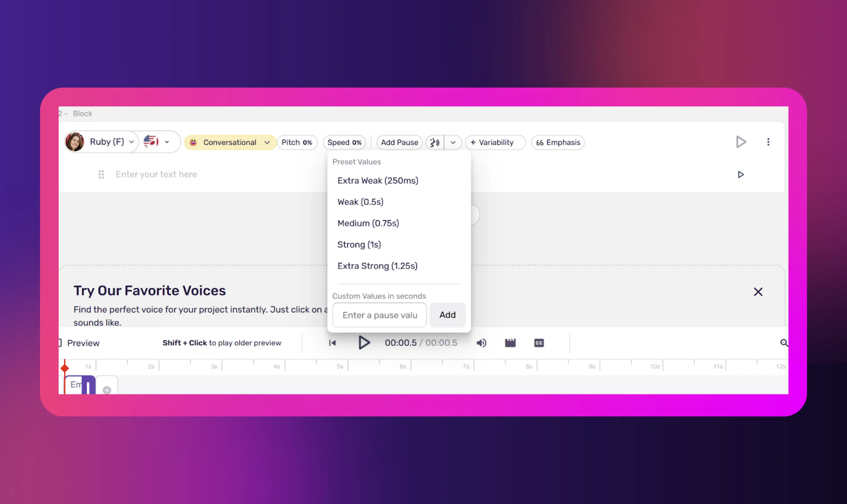Click the Emphasis button
Viewport: 847px width, 504px height.
click(558, 143)
